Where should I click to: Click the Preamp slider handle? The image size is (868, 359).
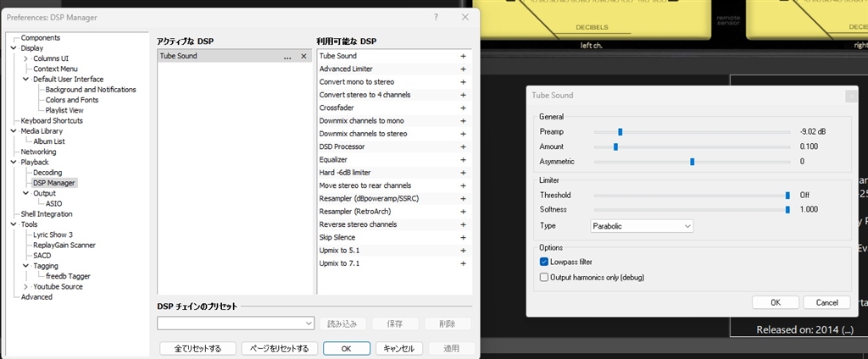pyautogui.click(x=620, y=132)
